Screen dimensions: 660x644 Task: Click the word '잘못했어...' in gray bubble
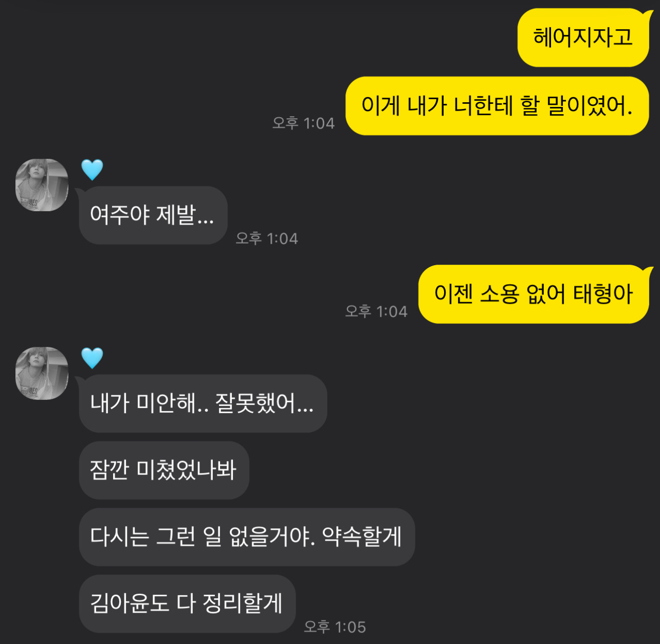(264, 403)
